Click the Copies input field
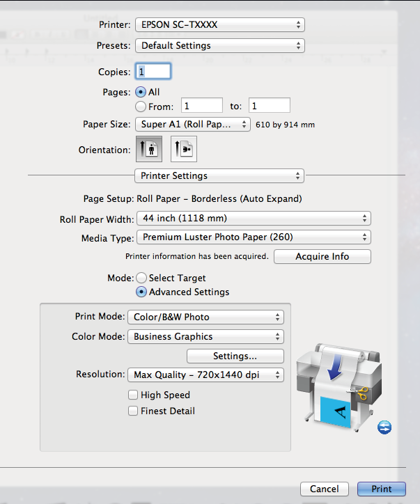420x504 pixels. (x=153, y=72)
